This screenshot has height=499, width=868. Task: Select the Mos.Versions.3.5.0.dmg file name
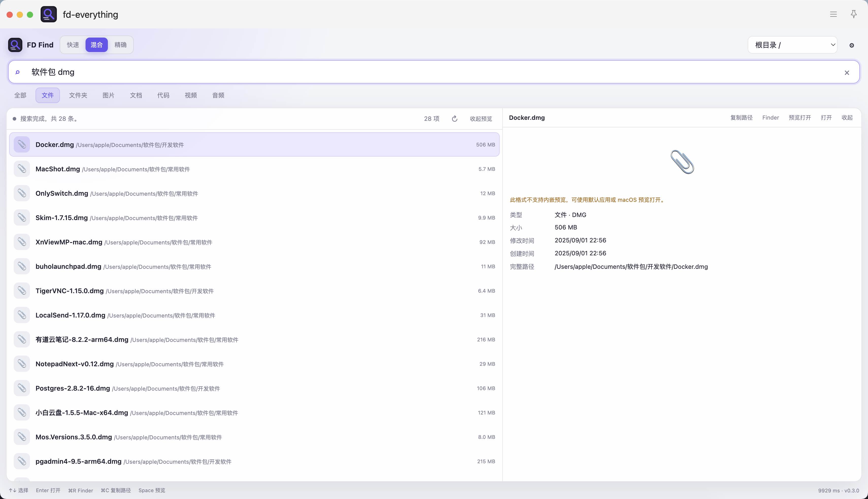pyautogui.click(x=74, y=437)
